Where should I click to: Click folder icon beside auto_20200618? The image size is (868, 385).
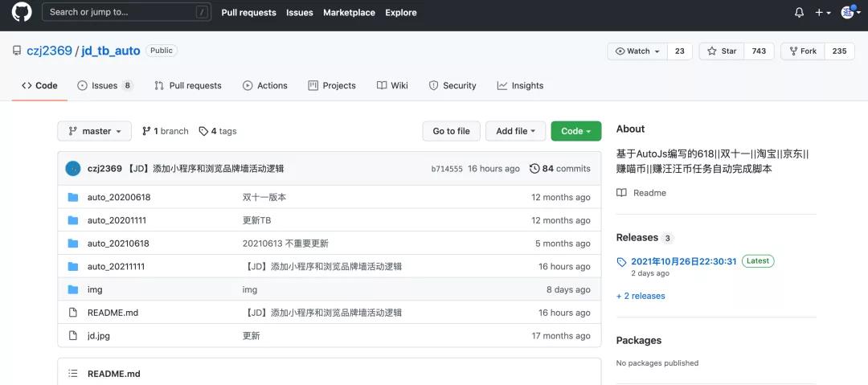coord(72,197)
